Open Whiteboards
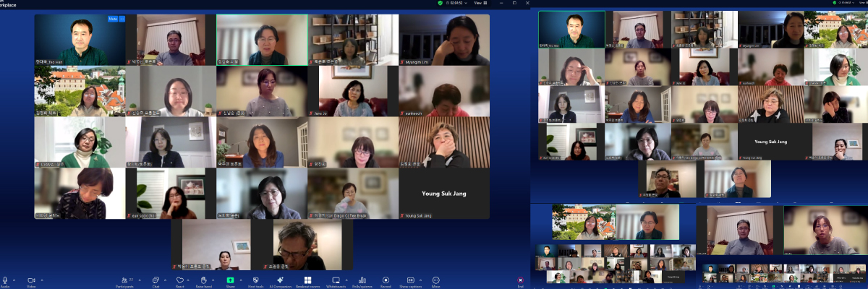Viewport: 868px width, 289px height. tap(336, 280)
